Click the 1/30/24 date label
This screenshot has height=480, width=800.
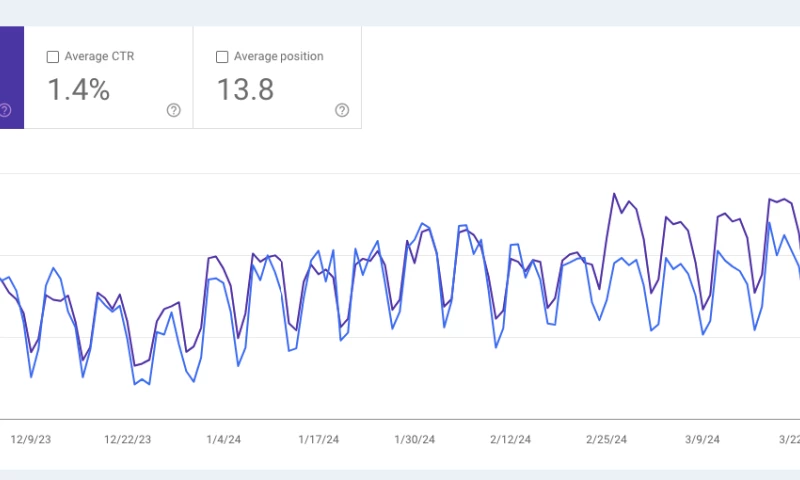pos(414,439)
